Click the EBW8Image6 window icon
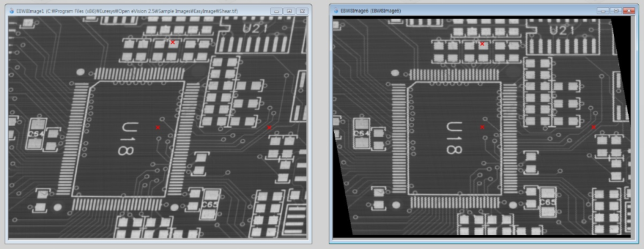Image resolution: width=644 pixels, height=249 pixels. [x=336, y=10]
